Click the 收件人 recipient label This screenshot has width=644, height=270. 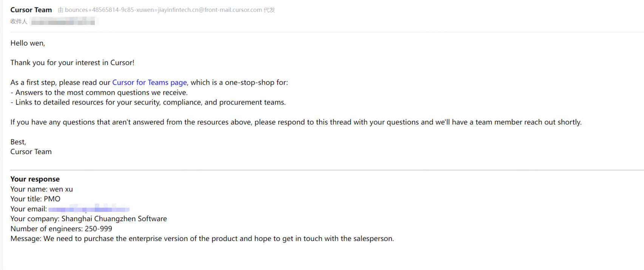coord(19,22)
